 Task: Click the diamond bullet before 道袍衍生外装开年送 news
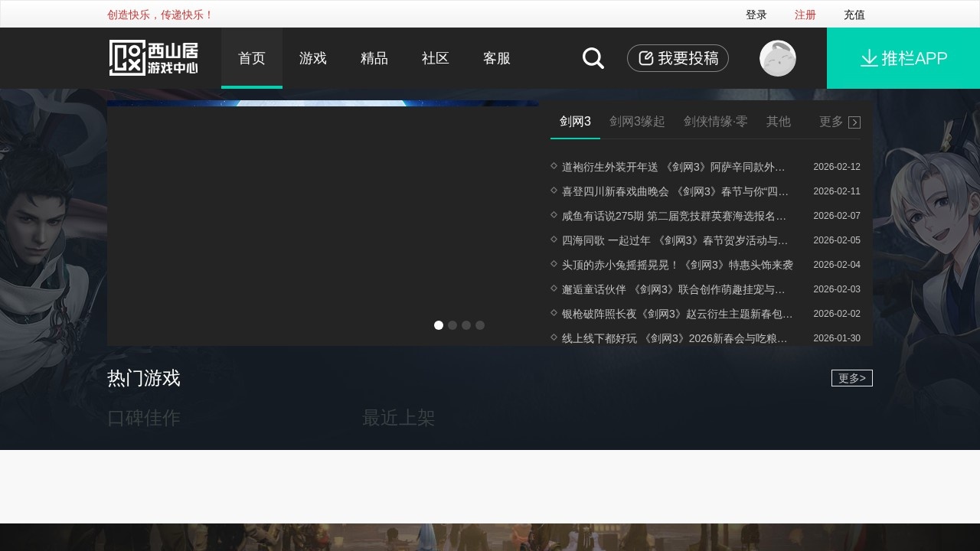(x=554, y=167)
